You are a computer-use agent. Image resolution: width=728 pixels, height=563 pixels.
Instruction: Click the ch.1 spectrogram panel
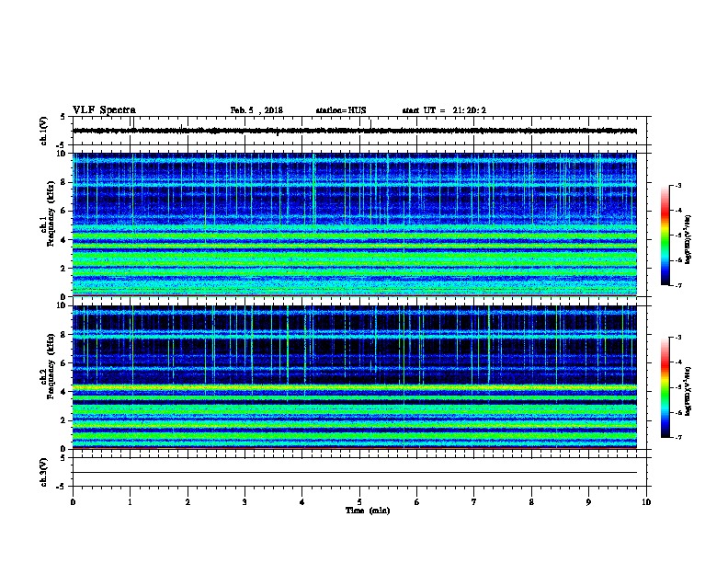355,224
